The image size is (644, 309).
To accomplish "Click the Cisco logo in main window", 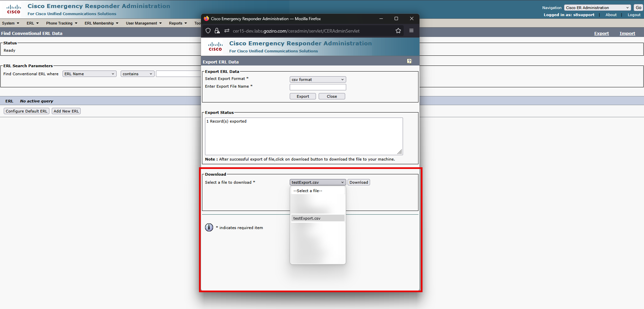I will (13, 9).
